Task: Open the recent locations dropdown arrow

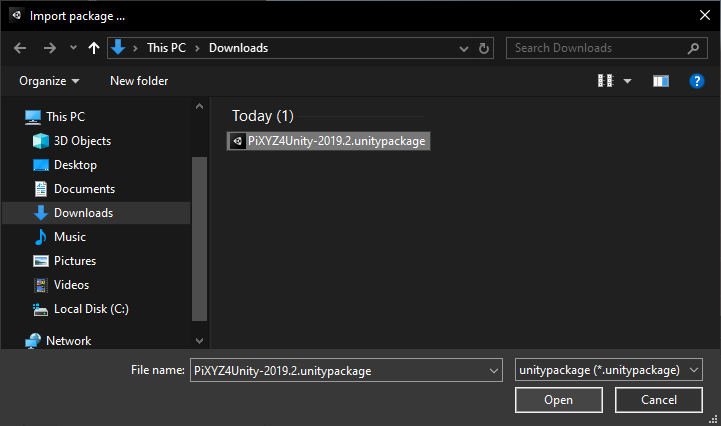Action: pos(73,48)
